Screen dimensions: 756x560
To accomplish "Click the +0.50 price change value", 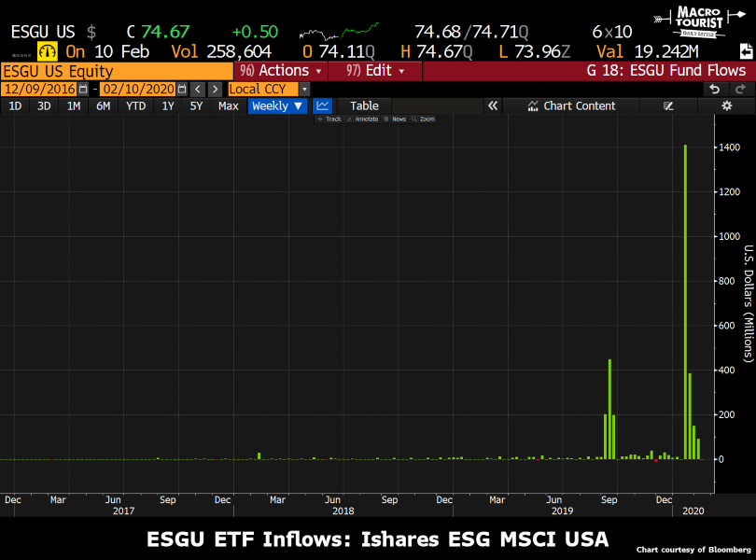I will click(x=255, y=32).
